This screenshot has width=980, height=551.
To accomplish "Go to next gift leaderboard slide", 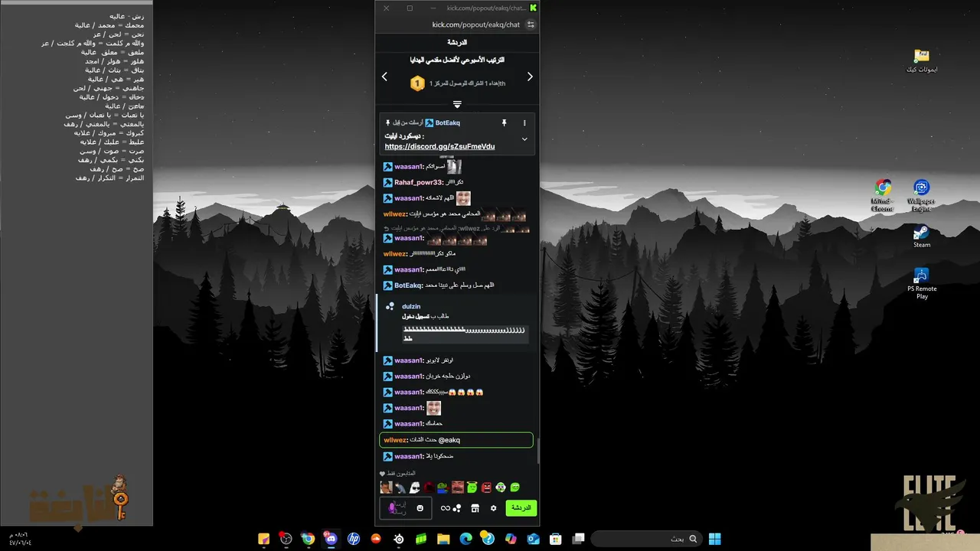I will (530, 77).
